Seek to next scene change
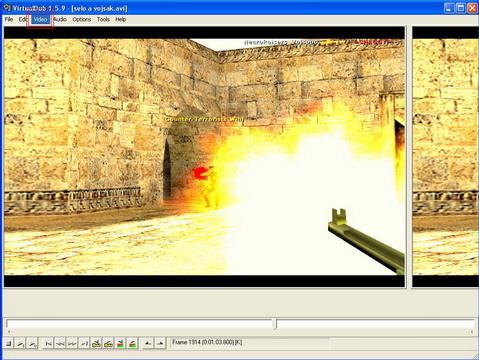 pyautogui.click(x=132, y=343)
